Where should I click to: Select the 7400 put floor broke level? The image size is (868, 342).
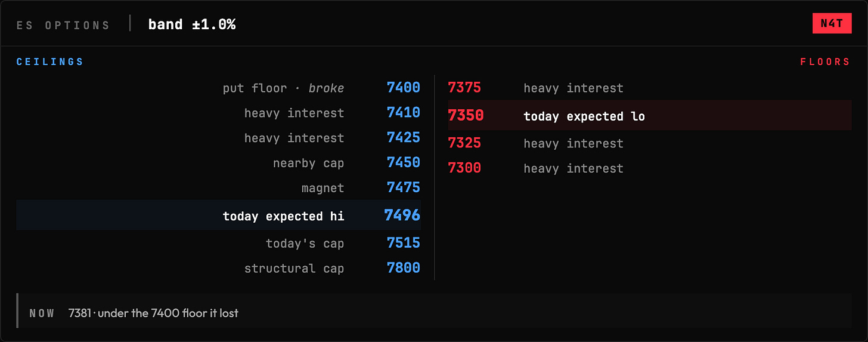click(219, 88)
